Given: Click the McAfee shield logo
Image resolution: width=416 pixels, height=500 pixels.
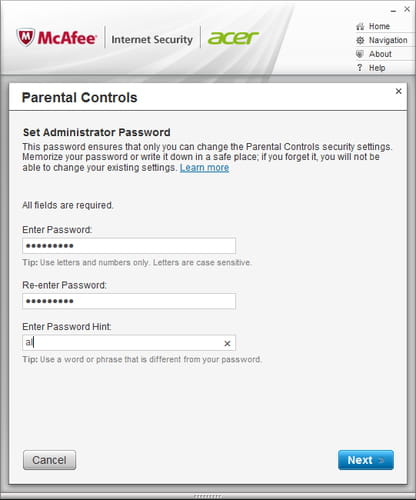Looking at the screenshot, I should (26, 38).
